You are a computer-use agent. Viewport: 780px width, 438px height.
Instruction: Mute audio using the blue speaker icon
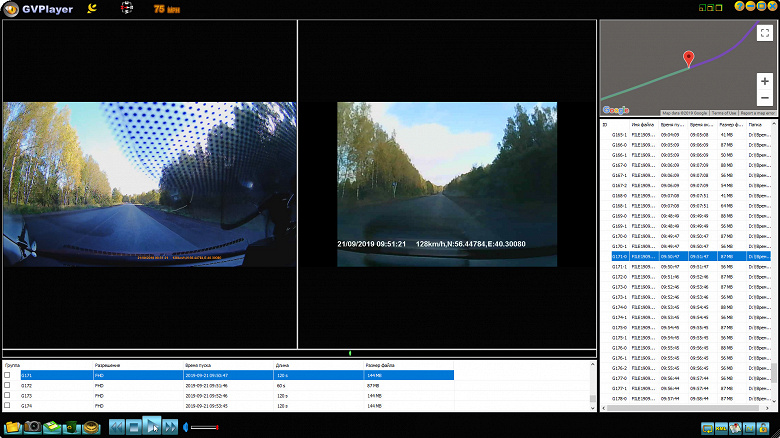[186, 427]
